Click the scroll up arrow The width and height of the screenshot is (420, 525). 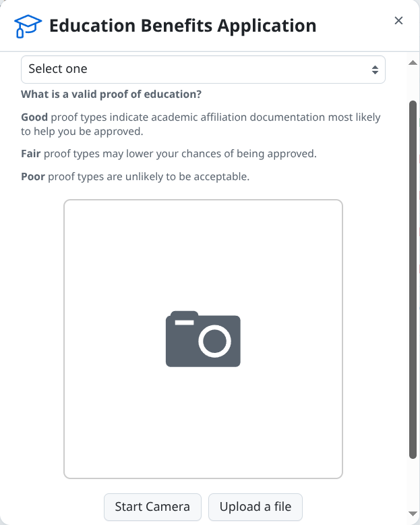[x=413, y=63]
